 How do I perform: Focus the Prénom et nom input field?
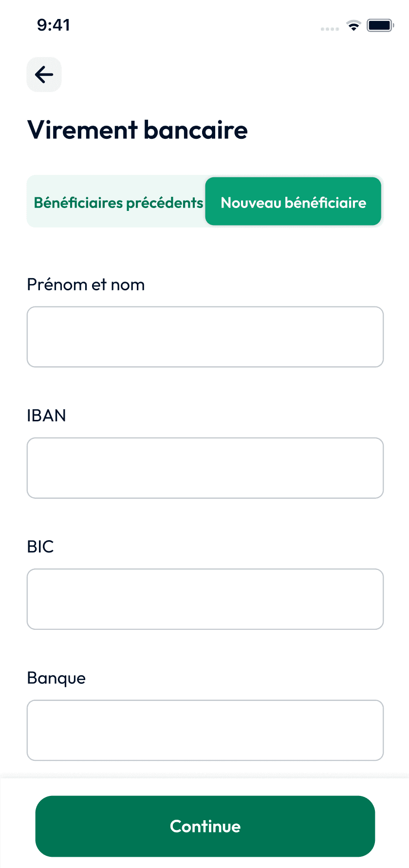[205, 337]
